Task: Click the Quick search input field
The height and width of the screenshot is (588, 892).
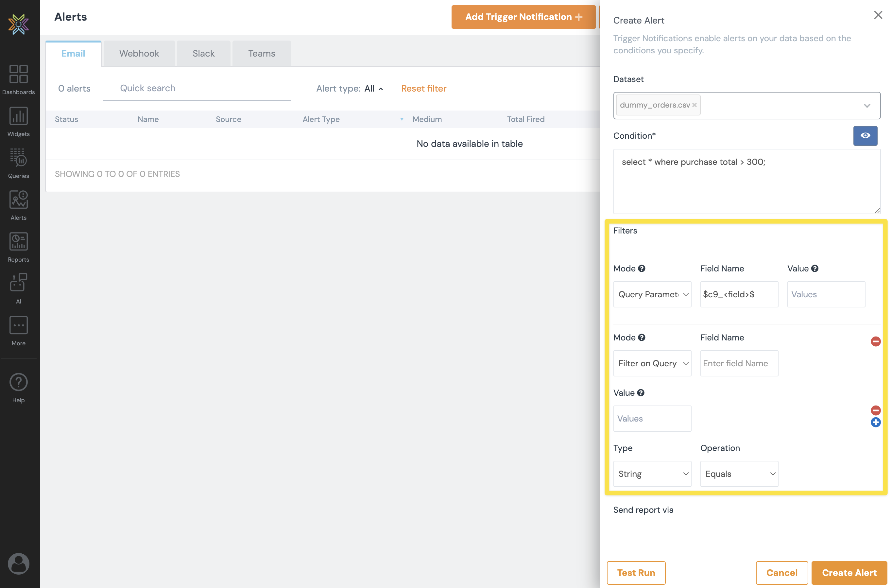Action: 197,89
